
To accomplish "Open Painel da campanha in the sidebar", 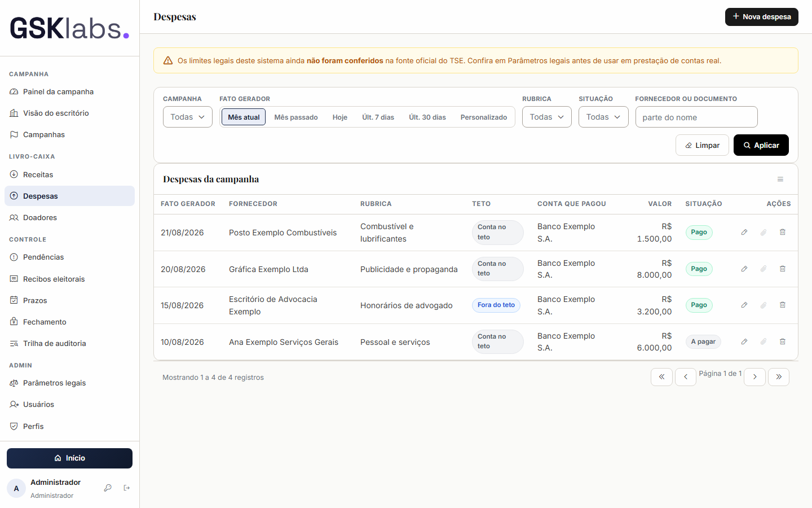I will tap(69, 91).
